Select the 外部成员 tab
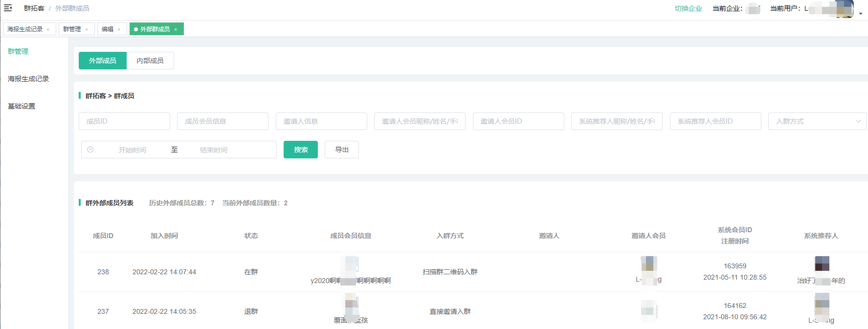This screenshot has width=868, height=329. pyautogui.click(x=103, y=61)
